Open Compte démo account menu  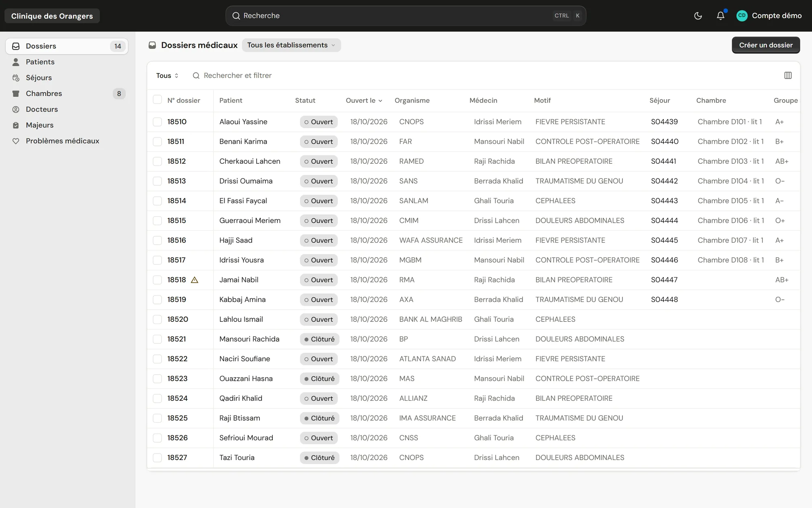[x=769, y=15]
